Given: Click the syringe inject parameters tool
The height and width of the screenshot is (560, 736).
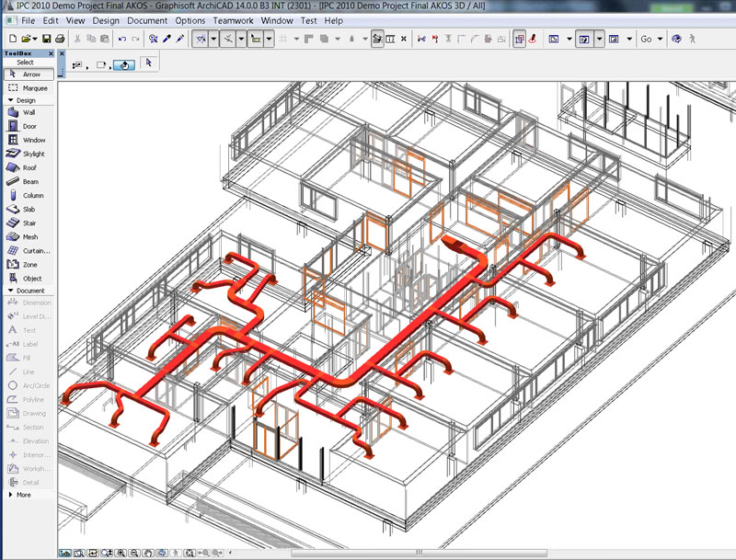Looking at the screenshot, I should (x=180, y=39).
